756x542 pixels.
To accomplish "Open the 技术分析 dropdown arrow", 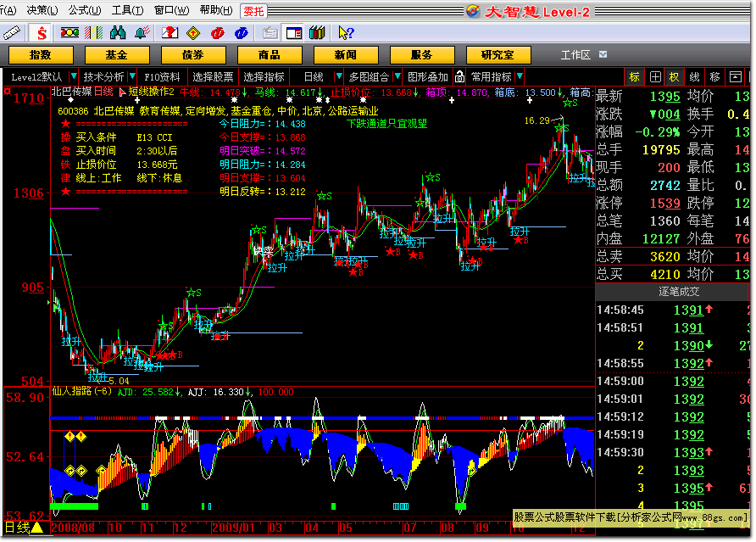I will point(132,76).
